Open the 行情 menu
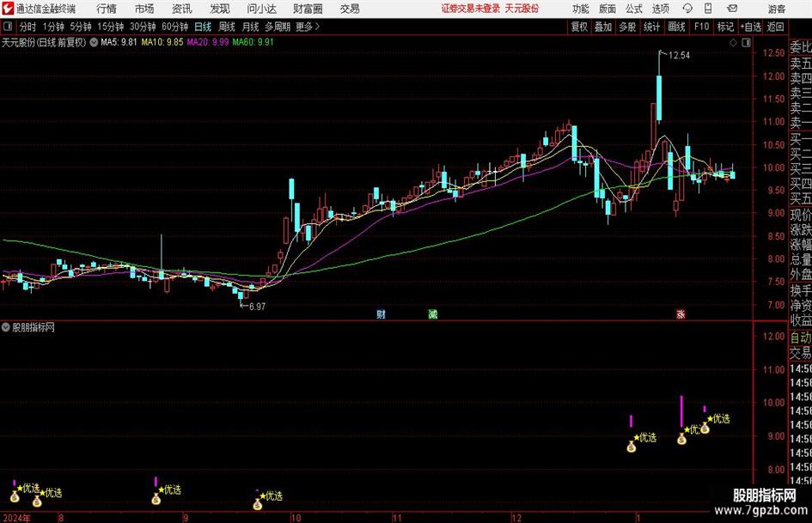 point(107,9)
